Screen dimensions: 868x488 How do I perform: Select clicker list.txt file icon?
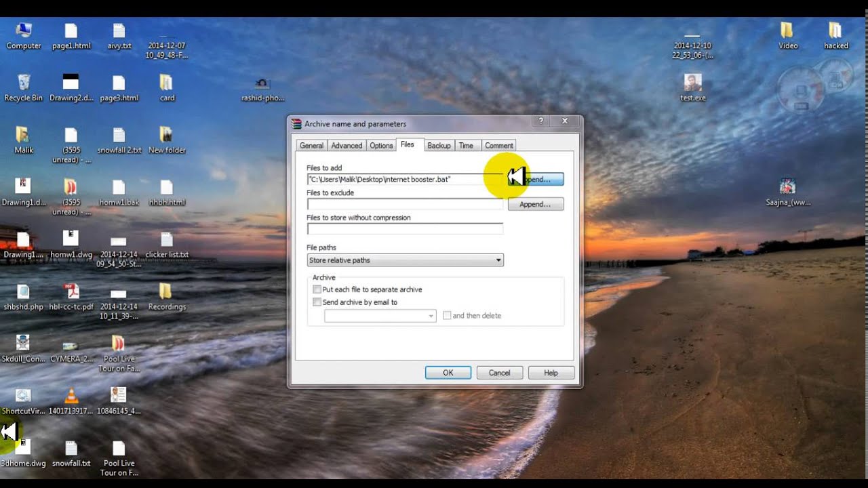(x=167, y=245)
